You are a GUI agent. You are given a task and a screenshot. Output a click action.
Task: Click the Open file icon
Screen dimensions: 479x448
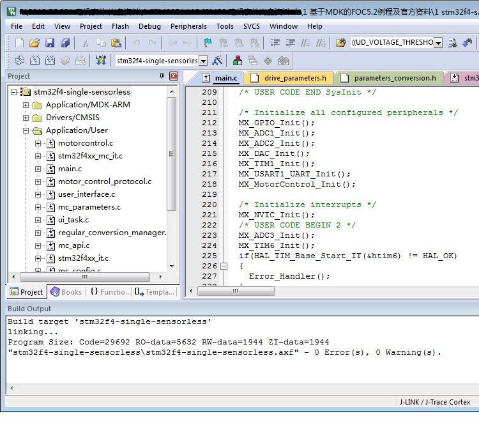(34, 43)
